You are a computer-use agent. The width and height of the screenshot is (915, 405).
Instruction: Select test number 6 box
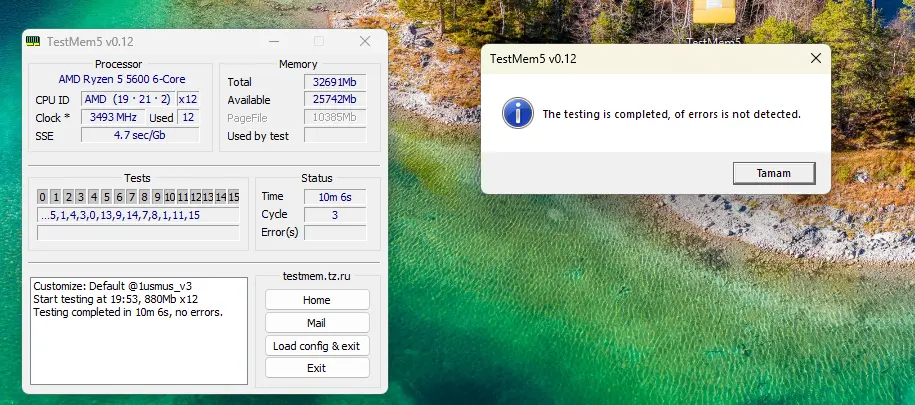coord(119,197)
